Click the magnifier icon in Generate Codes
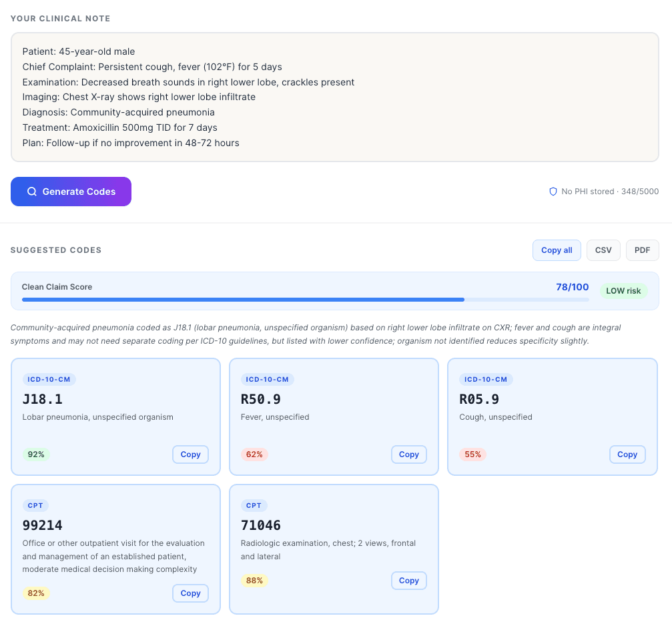This screenshot has height=624, width=672. (32, 192)
